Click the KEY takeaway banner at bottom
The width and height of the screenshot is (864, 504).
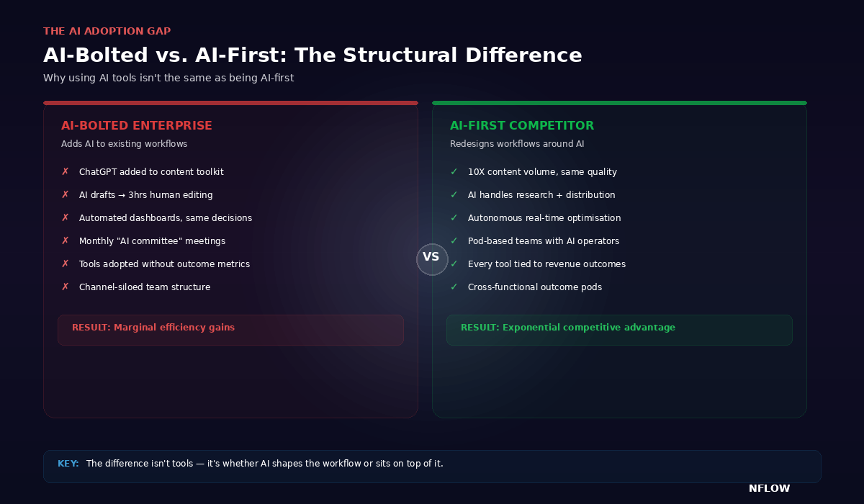pyautogui.click(x=432, y=466)
